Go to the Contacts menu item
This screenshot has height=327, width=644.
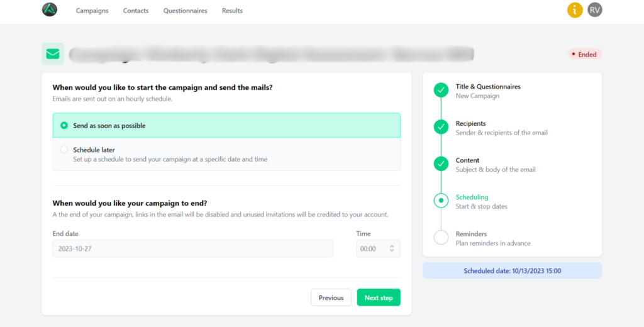(x=136, y=11)
